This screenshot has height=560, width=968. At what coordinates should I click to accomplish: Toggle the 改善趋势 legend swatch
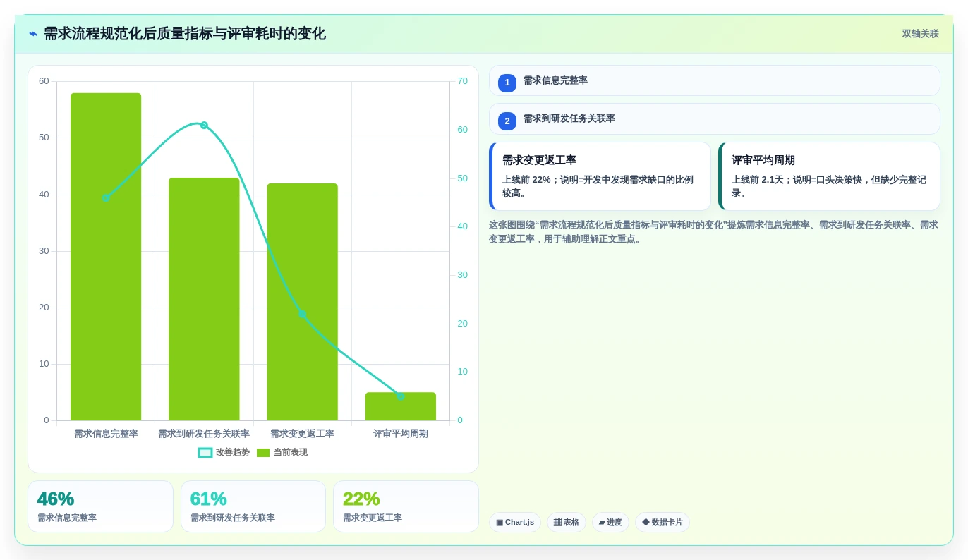tap(205, 453)
